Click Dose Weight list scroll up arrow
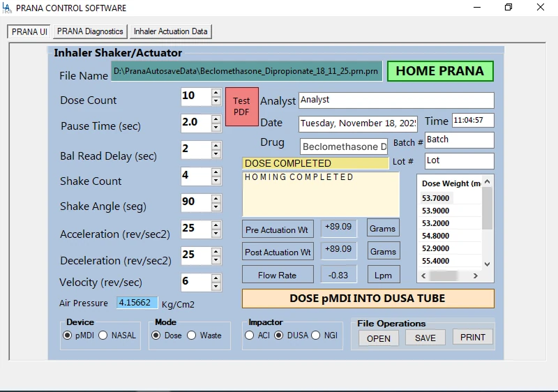 [487, 181]
